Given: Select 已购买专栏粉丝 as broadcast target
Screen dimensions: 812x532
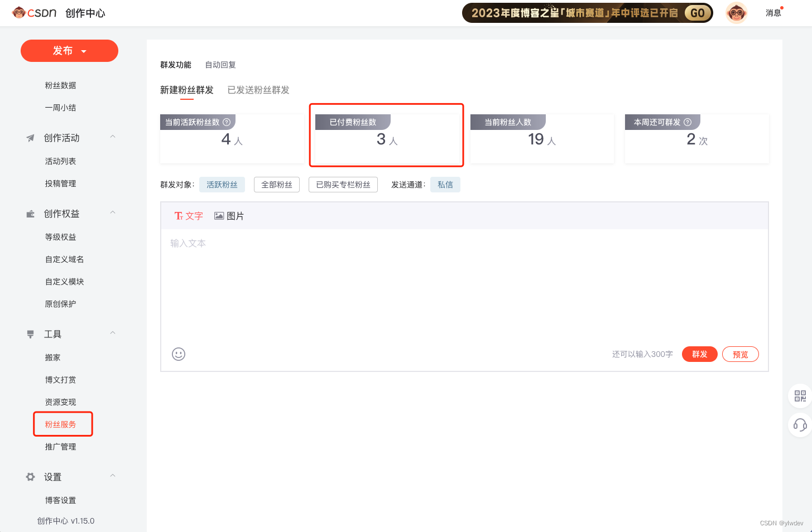Looking at the screenshot, I should click(343, 185).
